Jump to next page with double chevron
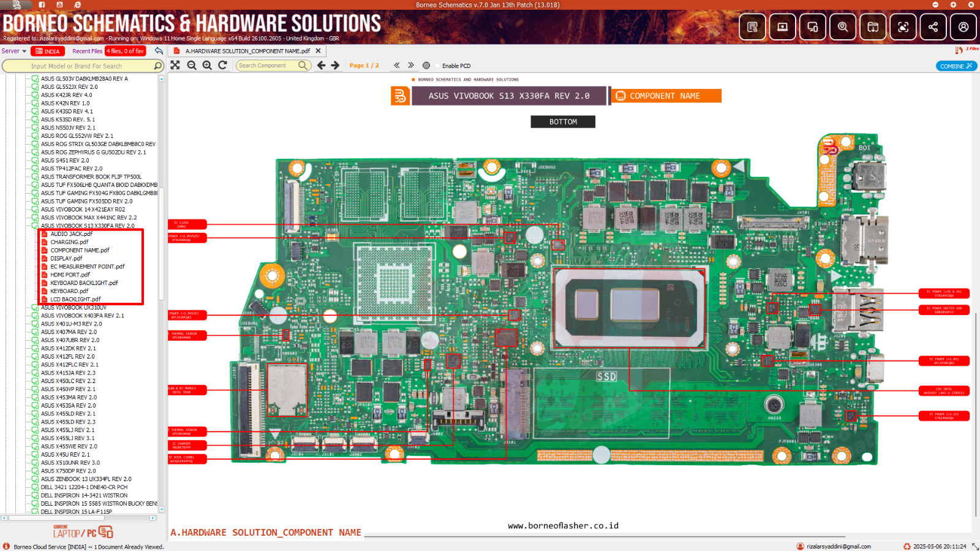980x551 pixels. (x=411, y=65)
